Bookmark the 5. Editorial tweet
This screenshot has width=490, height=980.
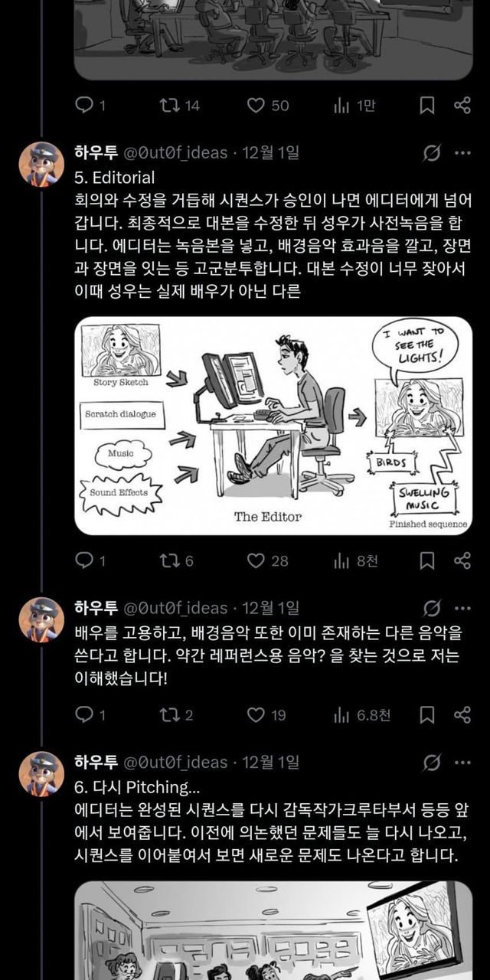(x=427, y=560)
